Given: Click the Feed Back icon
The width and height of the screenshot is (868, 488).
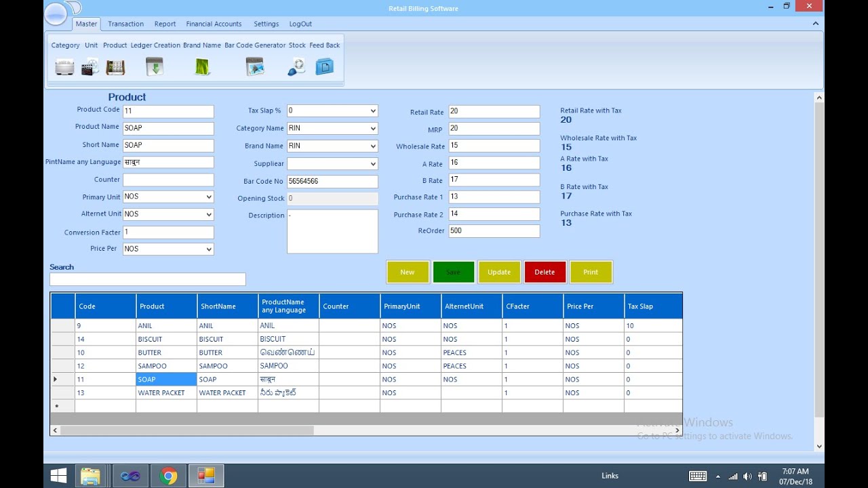Looking at the screenshot, I should tap(325, 67).
